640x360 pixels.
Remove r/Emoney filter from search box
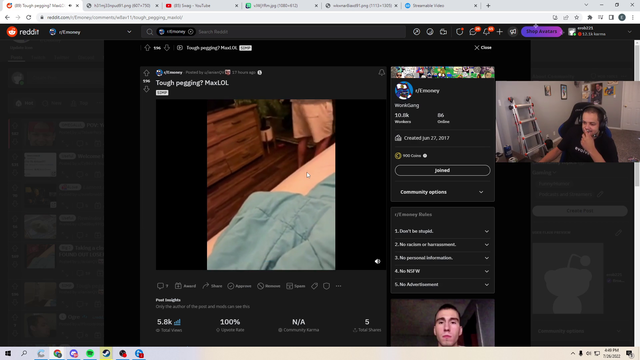191,32
